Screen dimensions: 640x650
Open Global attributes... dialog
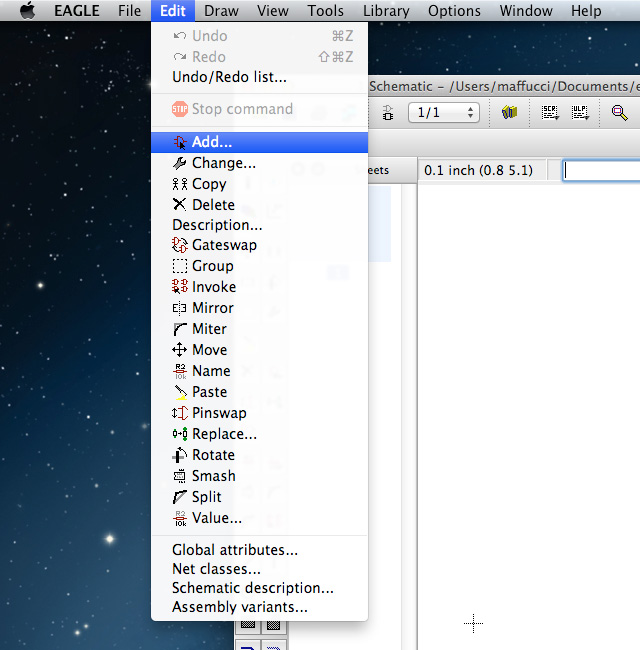click(235, 550)
